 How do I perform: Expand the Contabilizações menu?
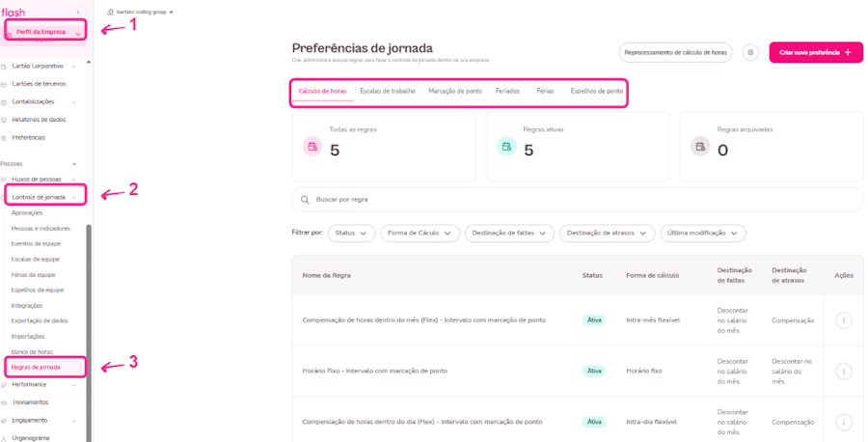pos(74,102)
